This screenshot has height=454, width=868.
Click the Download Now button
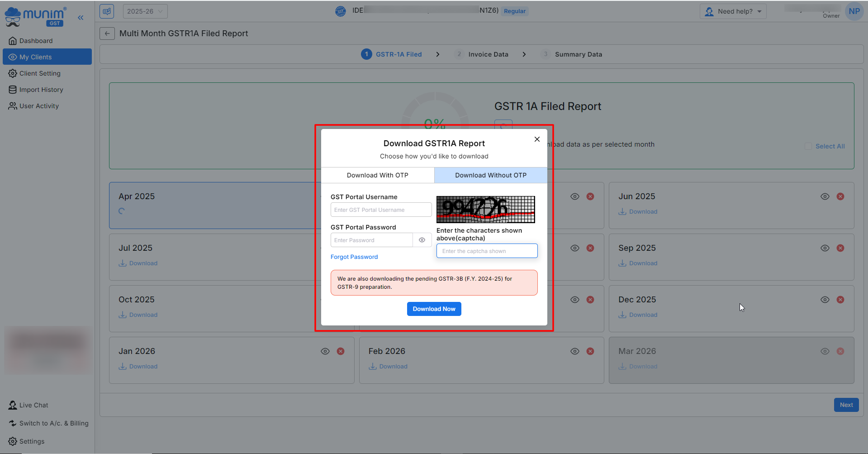tap(434, 309)
